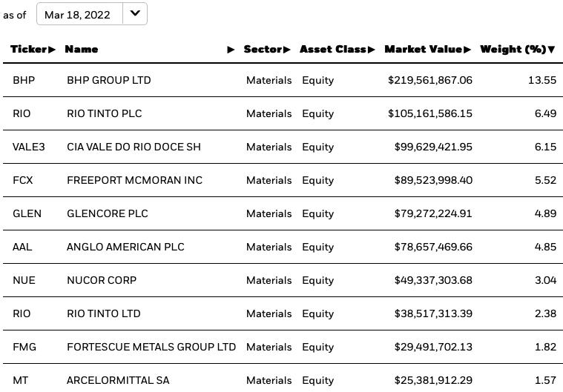563x392 pixels.
Task: Click the ANGLO AMERICAN PLC name
Action: click(125, 247)
